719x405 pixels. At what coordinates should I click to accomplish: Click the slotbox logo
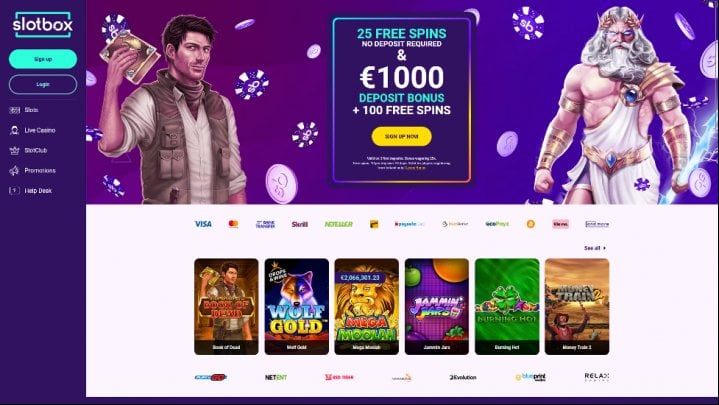click(x=43, y=24)
